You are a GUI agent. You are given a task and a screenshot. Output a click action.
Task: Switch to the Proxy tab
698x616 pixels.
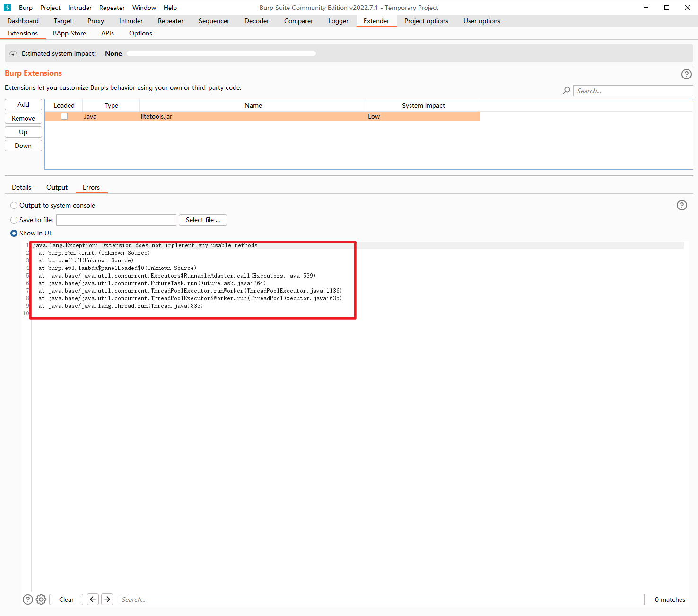[96, 21]
